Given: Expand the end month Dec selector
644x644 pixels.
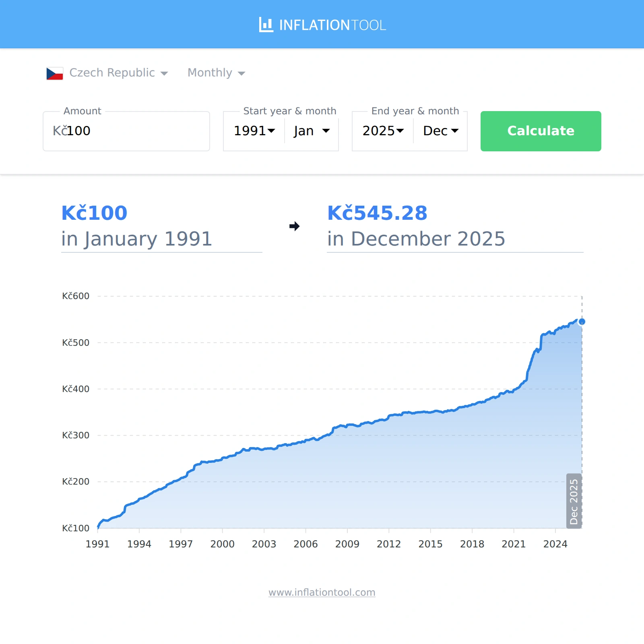Looking at the screenshot, I should pyautogui.click(x=440, y=131).
